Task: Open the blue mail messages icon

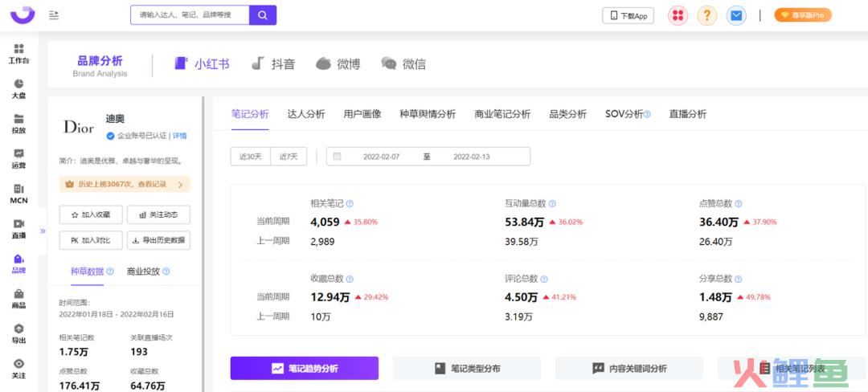Action: click(735, 15)
